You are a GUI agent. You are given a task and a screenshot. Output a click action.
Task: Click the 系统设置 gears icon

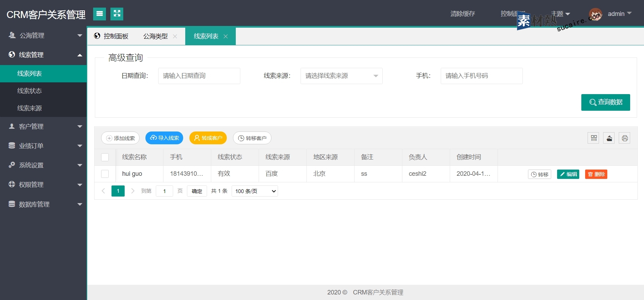[12, 165]
